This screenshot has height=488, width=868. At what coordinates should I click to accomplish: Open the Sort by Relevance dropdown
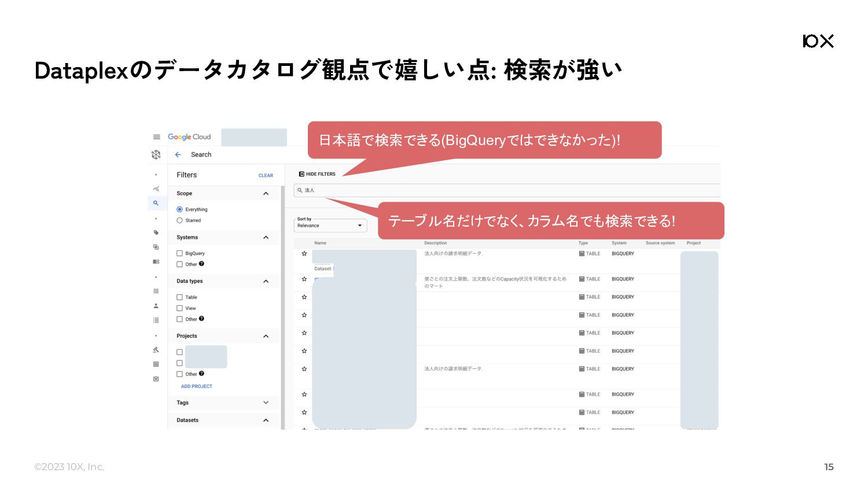click(x=330, y=225)
